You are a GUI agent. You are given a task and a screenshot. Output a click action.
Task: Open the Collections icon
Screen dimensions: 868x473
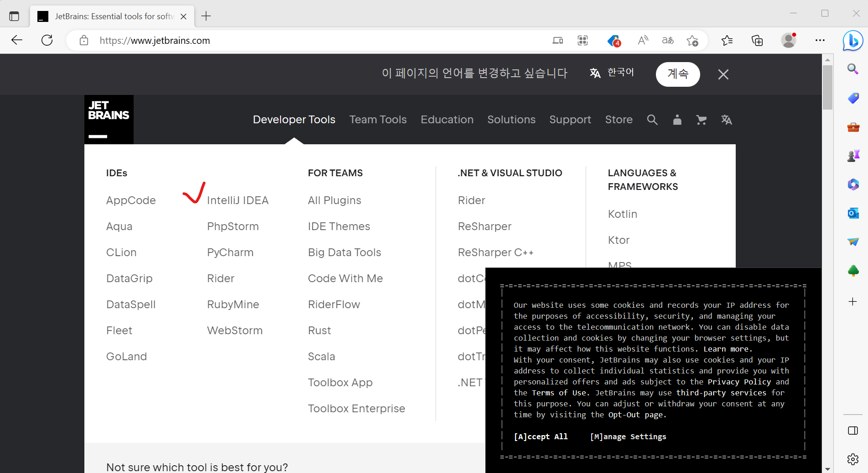click(757, 41)
